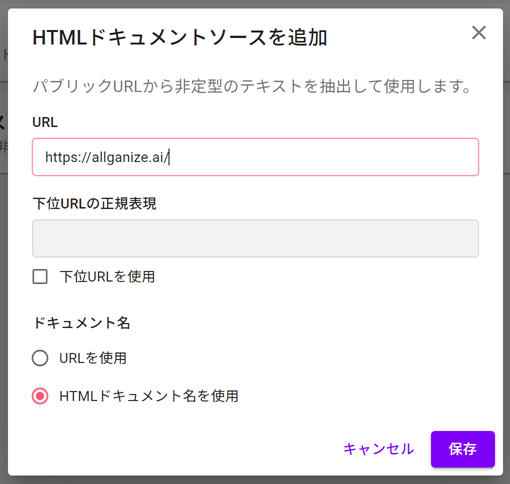Click the 下位URLを使用 checkbox label text
The width and height of the screenshot is (510, 484).
pos(107,277)
